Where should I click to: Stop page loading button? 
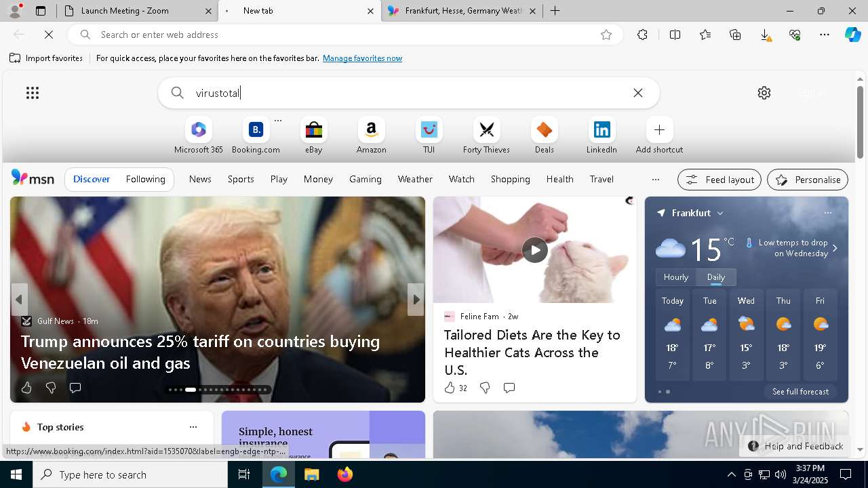pos(49,35)
